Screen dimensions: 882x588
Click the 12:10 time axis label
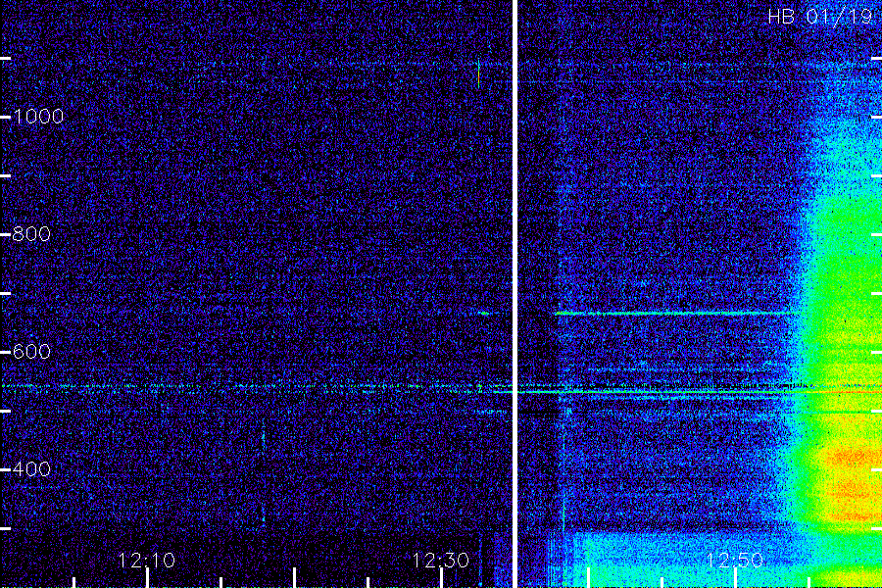click(147, 561)
